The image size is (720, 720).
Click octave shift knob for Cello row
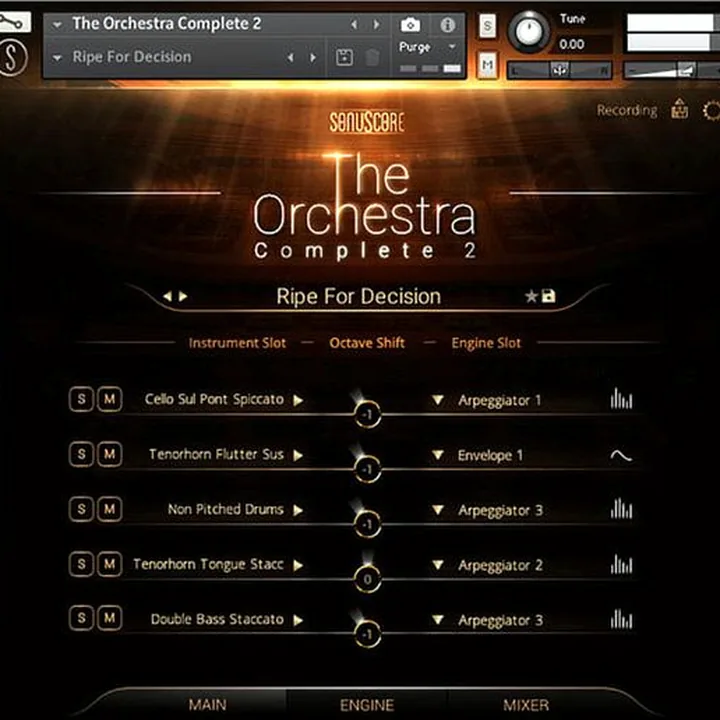click(x=367, y=415)
